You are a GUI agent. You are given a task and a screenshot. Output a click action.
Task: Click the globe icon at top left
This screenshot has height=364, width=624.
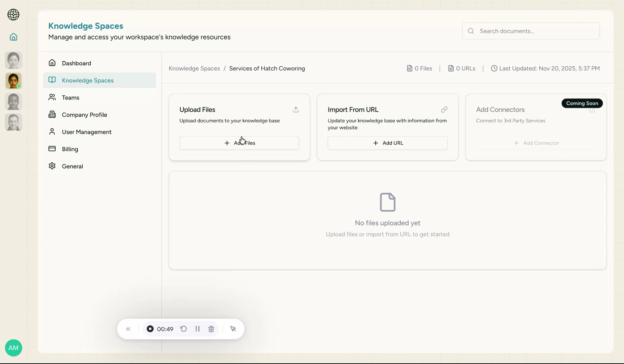(x=13, y=15)
